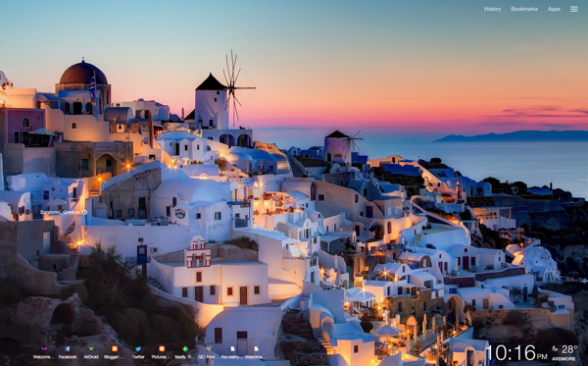Open the History menu
The height and width of the screenshot is (366, 588).
pyautogui.click(x=492, y=9)
